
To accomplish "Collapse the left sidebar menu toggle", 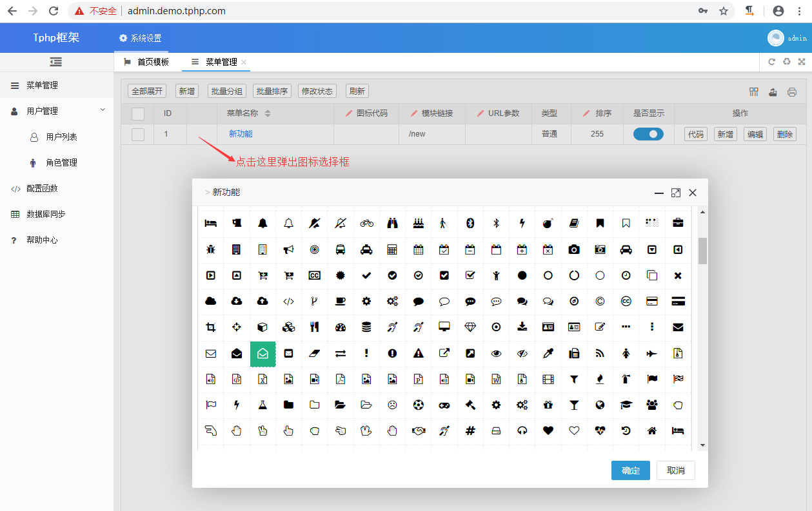I will 56,62.
